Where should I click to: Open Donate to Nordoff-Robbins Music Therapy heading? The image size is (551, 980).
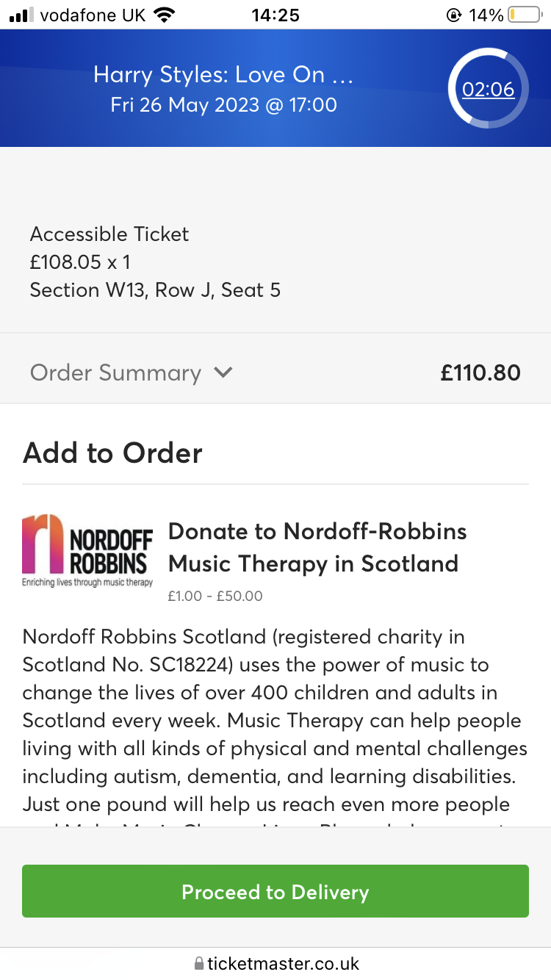pyautogui.click(x=317, y=547)
